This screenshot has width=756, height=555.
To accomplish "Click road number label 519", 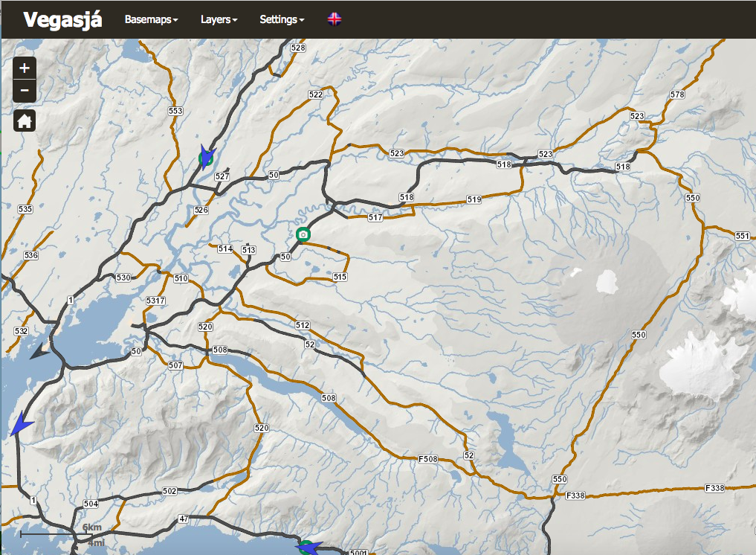I will (x=474, y=199).
